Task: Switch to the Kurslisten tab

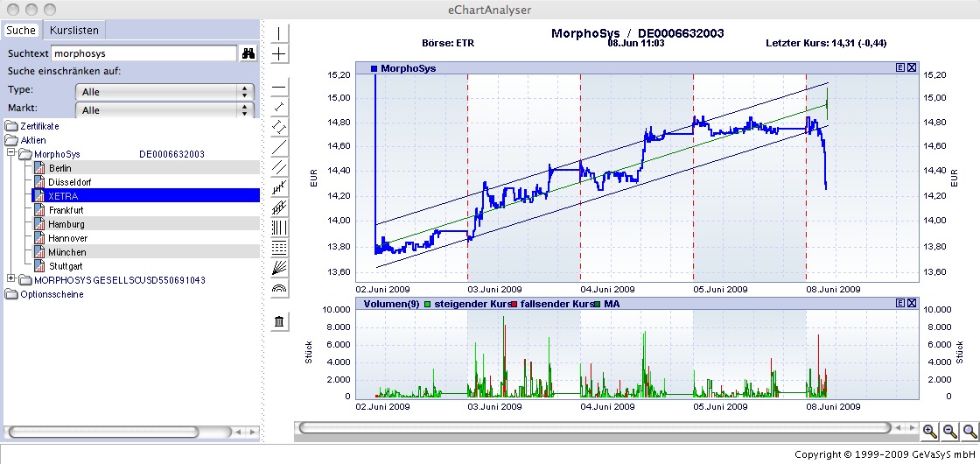Action: [73, 30]
